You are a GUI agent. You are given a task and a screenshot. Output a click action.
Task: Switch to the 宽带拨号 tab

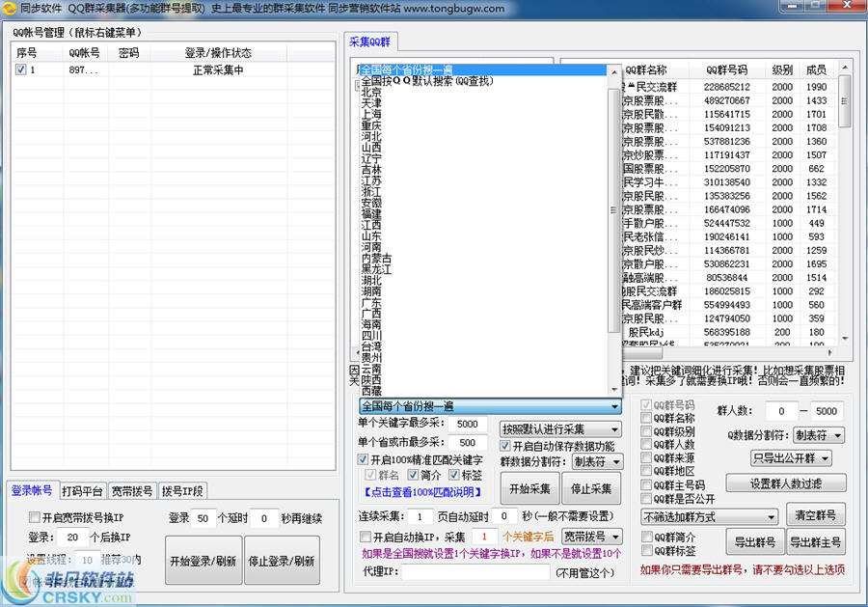(132, 490)
